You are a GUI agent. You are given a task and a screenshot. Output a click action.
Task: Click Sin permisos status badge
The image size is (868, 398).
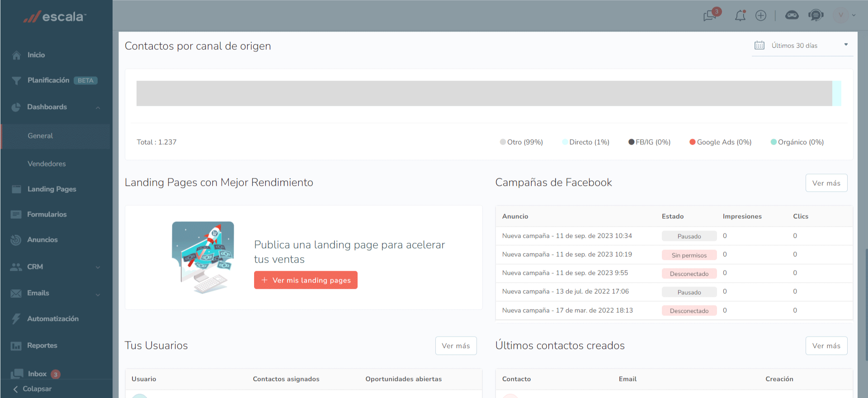(689, 255)
